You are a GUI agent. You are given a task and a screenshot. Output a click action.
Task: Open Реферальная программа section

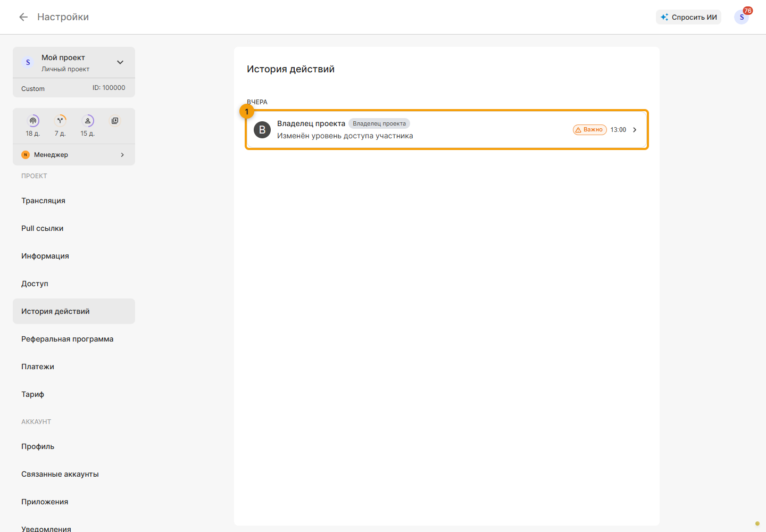click(x=74, y=339)
